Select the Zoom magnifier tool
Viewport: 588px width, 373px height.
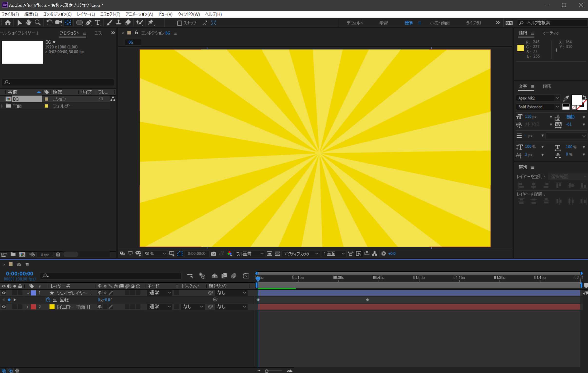tap(38, 23)
